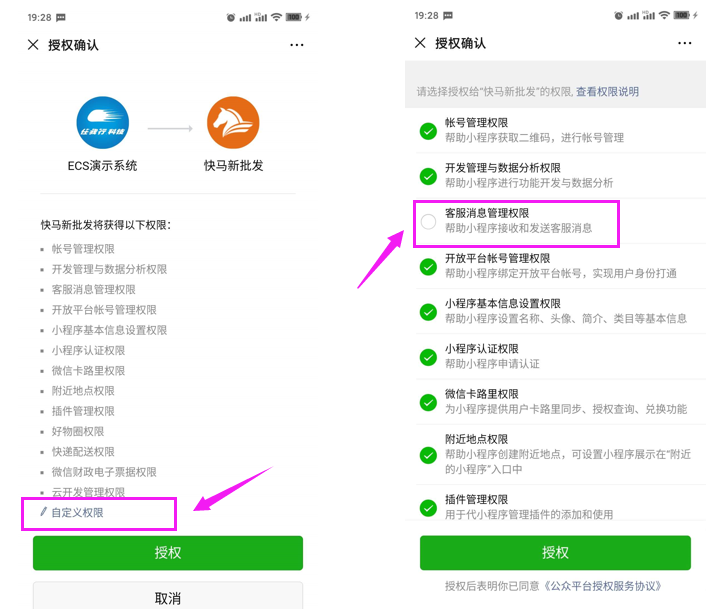
Task: Tap green 授权 button on left screen
Action: 168,553
